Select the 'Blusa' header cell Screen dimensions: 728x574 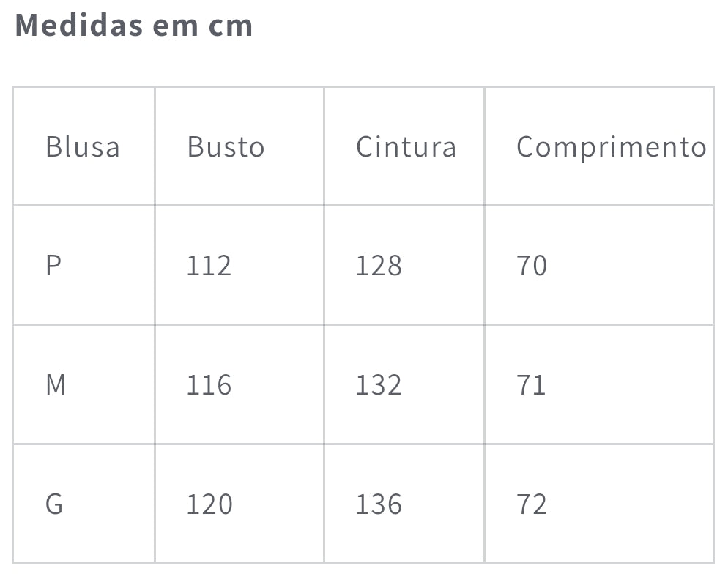[x=82, y=146]
